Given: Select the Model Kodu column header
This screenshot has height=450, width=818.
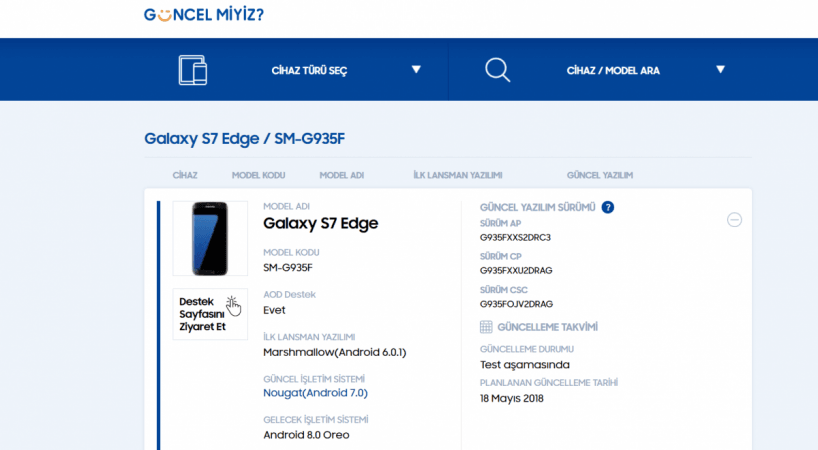Looking at the screenshot, I should (x=258, y=175).
